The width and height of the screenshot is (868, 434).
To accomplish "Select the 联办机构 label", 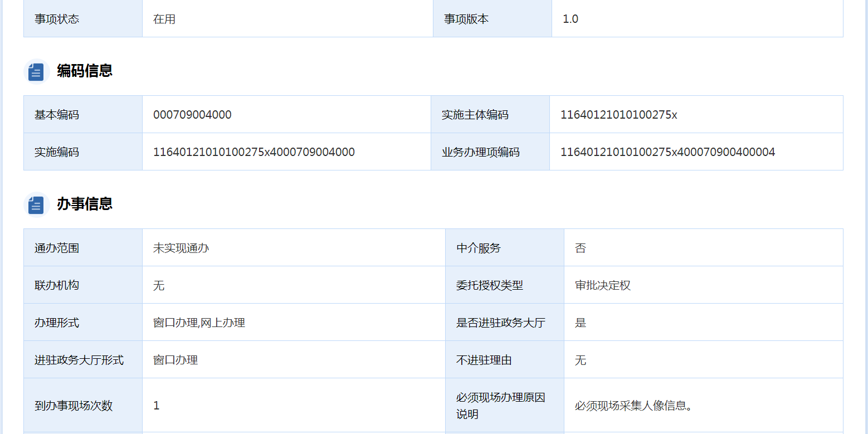I will [57, 285].
